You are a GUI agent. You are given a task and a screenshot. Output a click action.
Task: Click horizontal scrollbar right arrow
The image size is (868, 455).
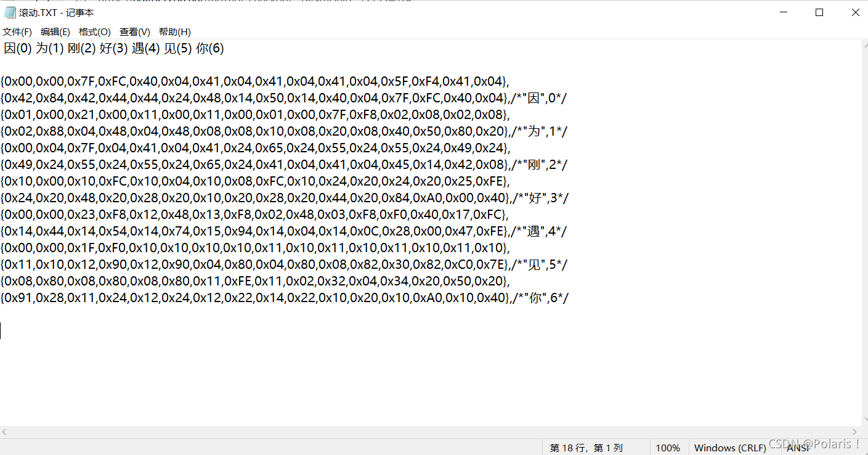pyautogui.click(x=853, y=432)
